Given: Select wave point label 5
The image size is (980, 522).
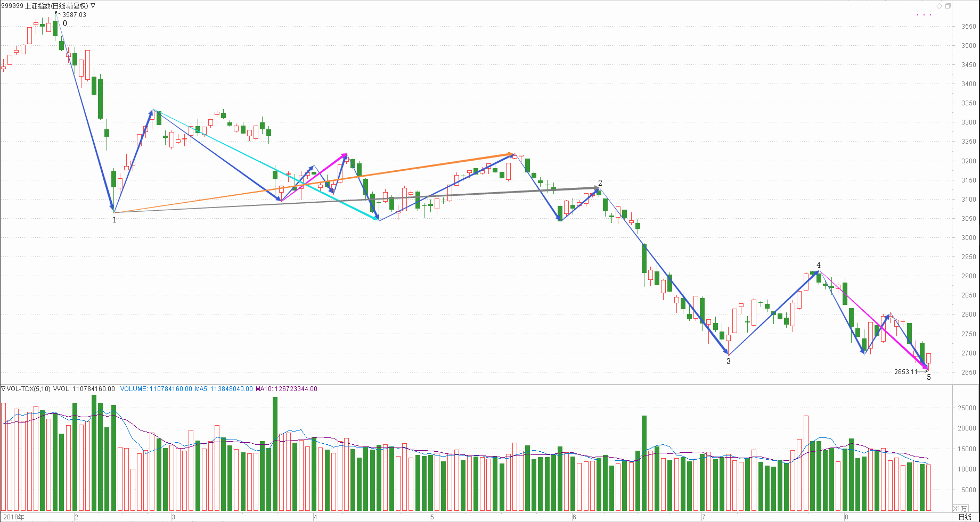Looking at the screenshot, I should [929, 377].
